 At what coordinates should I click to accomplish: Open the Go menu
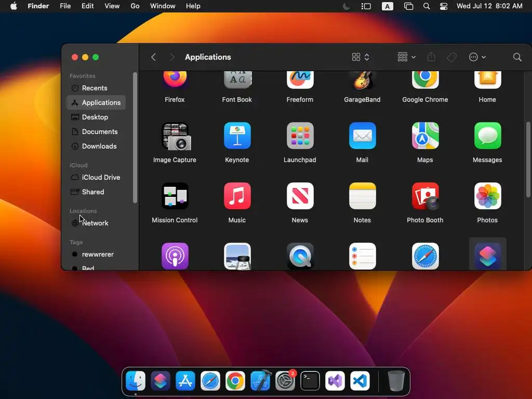point(135,6)
